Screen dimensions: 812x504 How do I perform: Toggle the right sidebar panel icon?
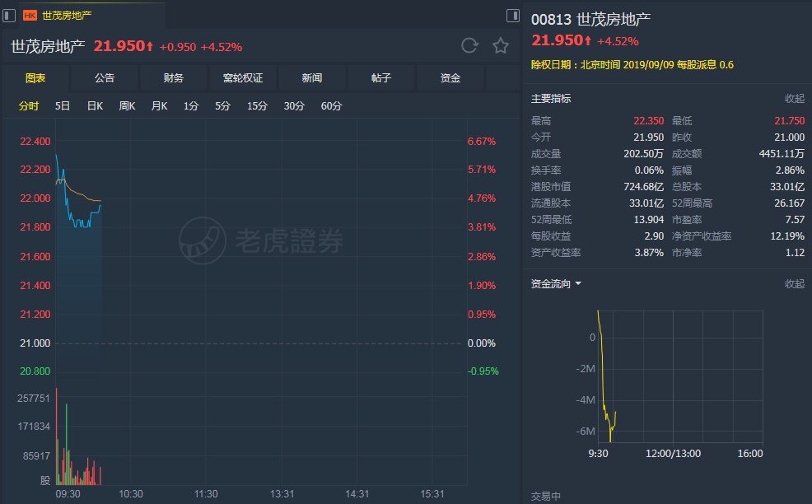point(513,16)
